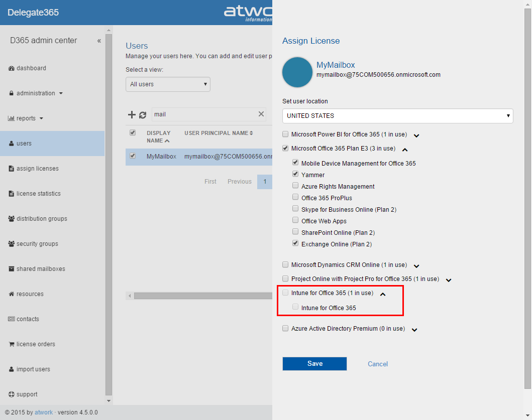The image size is (532, 420).
Task: Click the security groups people icon
Action: [x=11, y=244]
